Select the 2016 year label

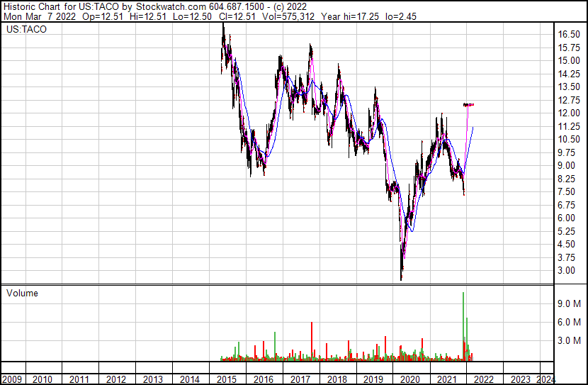[x=264, y=379]
